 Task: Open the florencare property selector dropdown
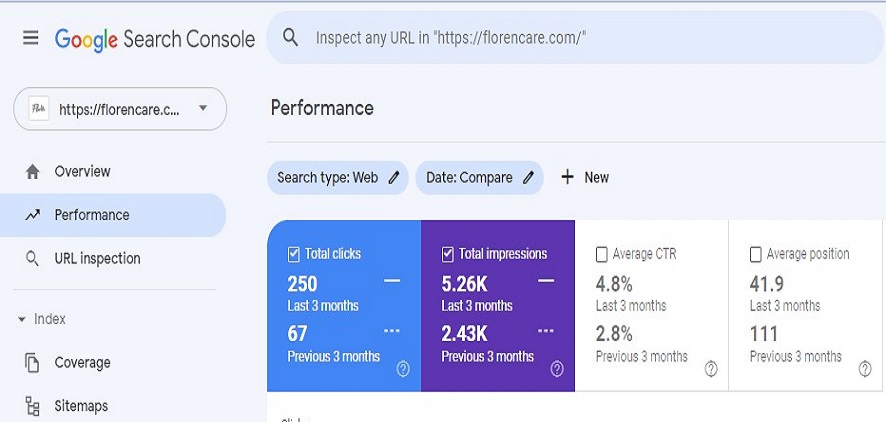pyautogui.click(x=120, y=109)
